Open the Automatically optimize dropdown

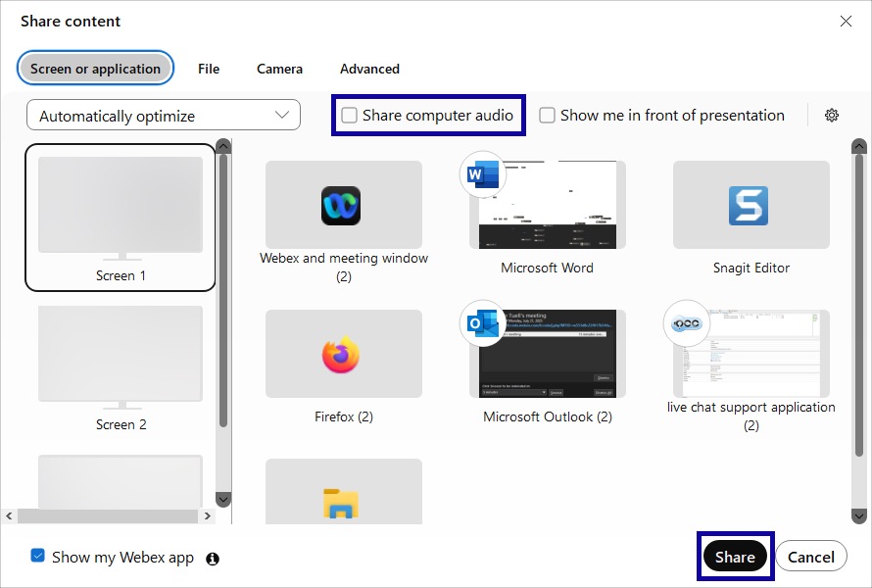(x=164, y=116)
